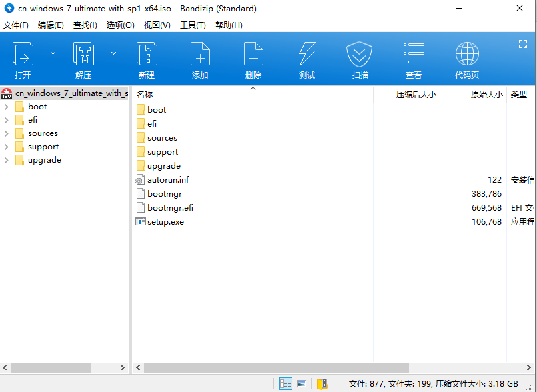Expand the efi folder in the tree

[x=6, y=120]
